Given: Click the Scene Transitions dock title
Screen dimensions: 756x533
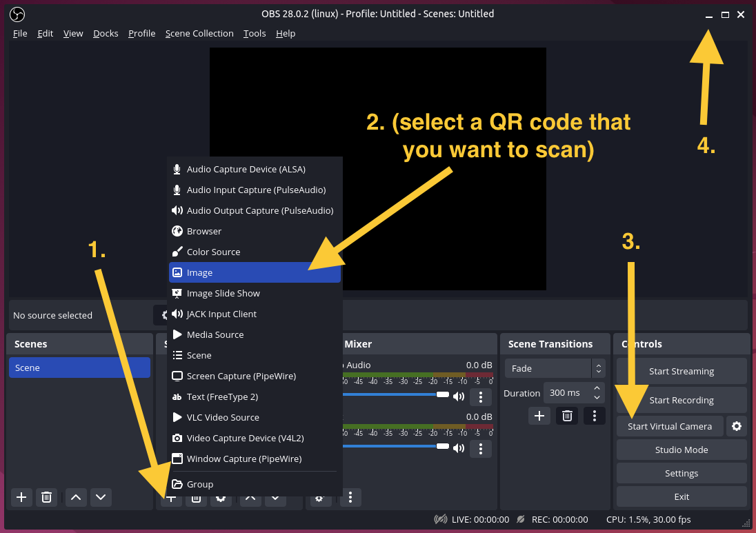Looking at the screenshot, I should (x=550, y=344).
